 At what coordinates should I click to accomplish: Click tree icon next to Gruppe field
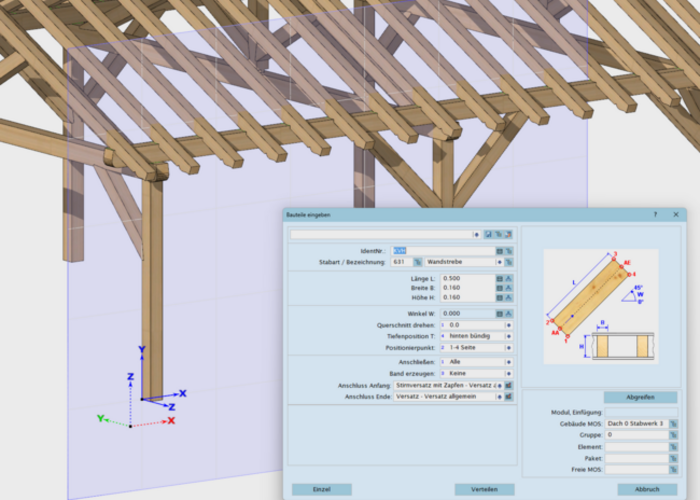tap(673, 435)
